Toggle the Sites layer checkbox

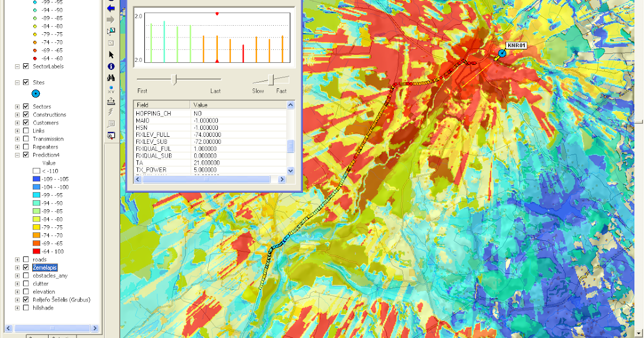click(25, 83)
